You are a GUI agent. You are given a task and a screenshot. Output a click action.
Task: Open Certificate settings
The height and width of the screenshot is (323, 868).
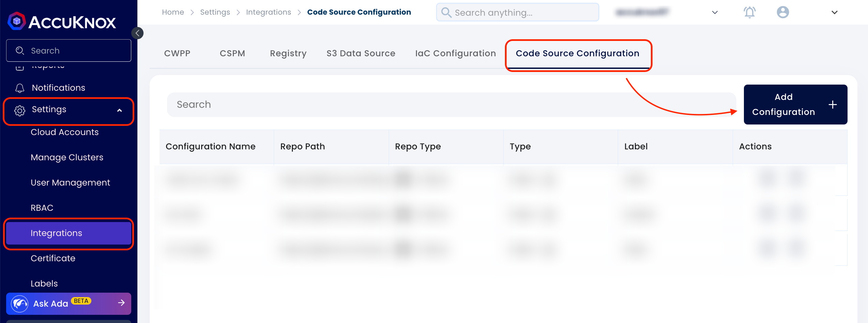pos(53,259)
